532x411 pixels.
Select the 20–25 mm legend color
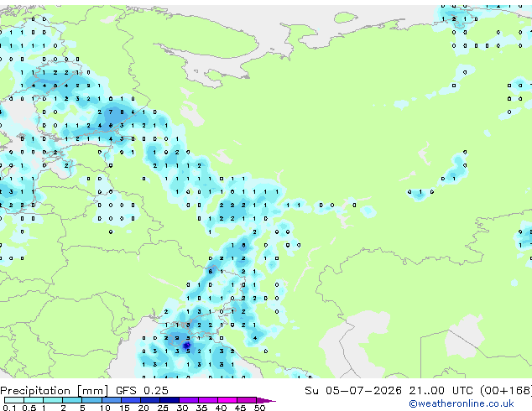150,400
